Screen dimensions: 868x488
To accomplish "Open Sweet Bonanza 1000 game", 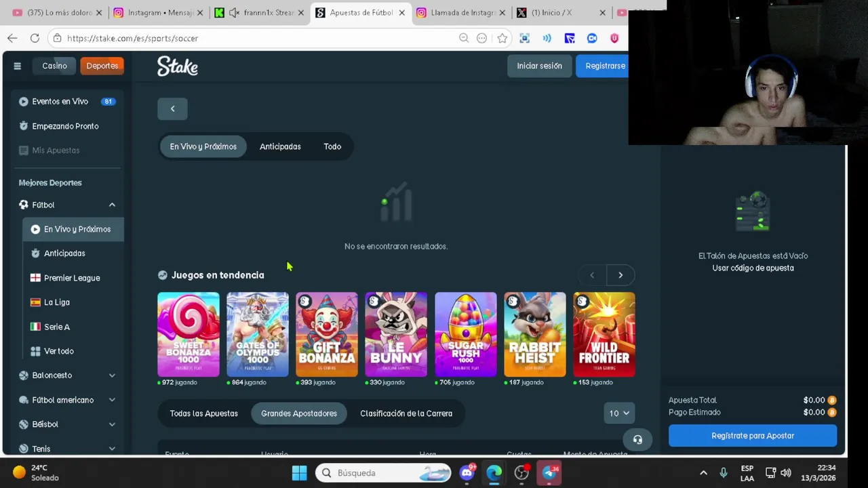I will (189, 334).
